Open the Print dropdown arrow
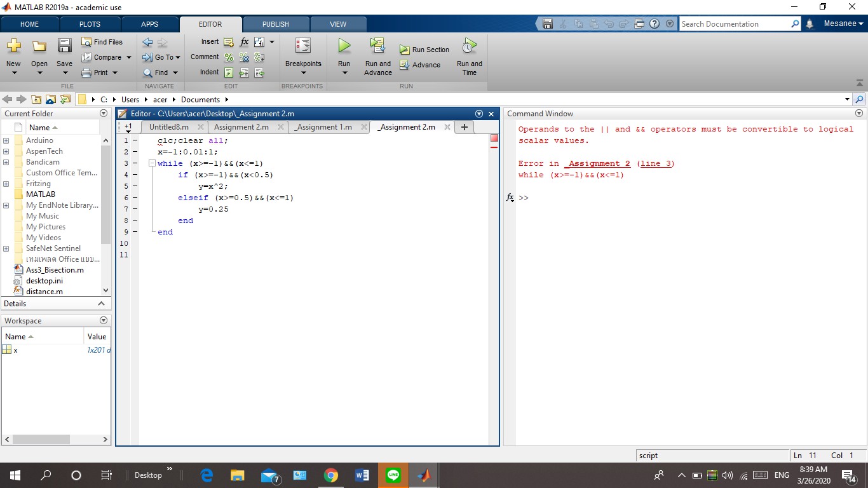Image resolution: width=868 pixels, height=488 pixels. (x=115, y=72)
